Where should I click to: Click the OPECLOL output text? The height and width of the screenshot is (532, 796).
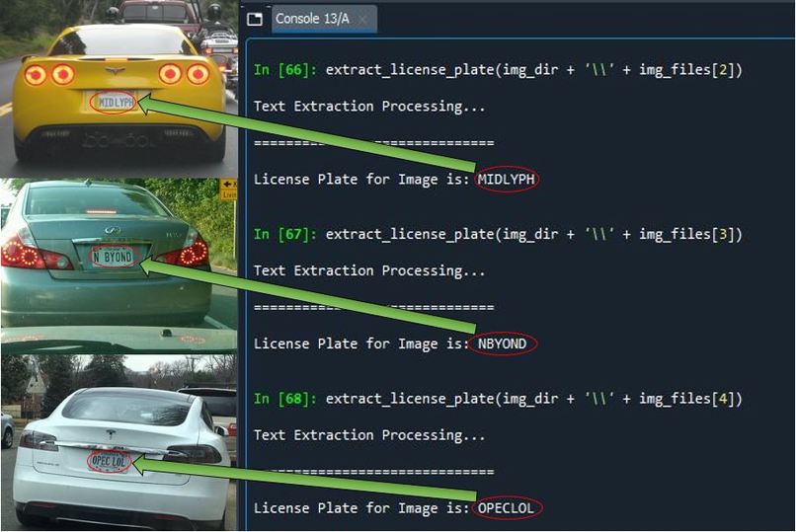pos(506,508)
